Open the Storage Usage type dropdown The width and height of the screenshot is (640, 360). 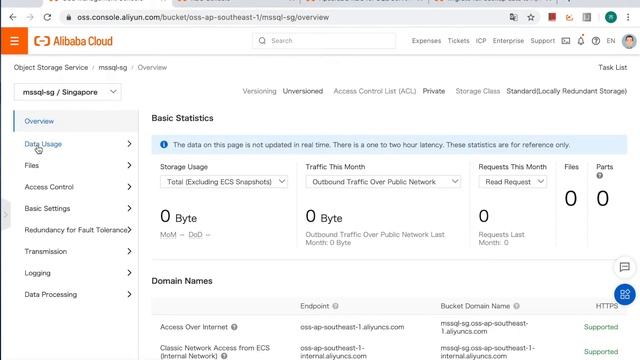[x=224, y=182]
